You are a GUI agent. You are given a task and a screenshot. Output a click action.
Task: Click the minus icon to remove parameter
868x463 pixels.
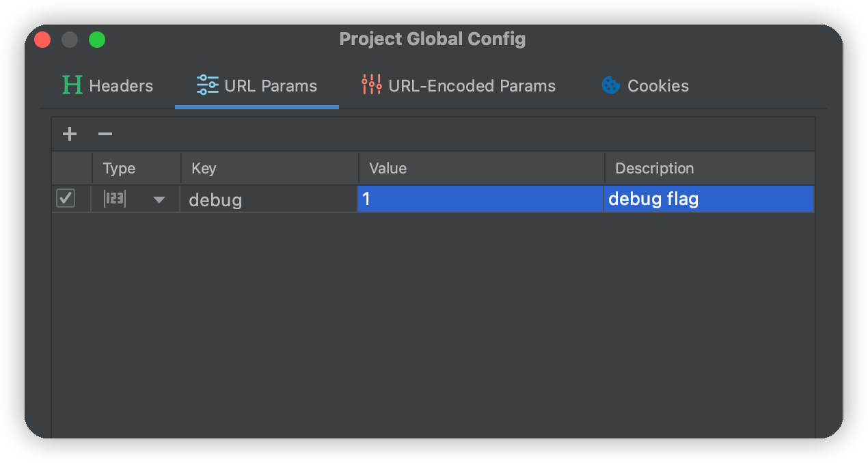pos(105,134)
